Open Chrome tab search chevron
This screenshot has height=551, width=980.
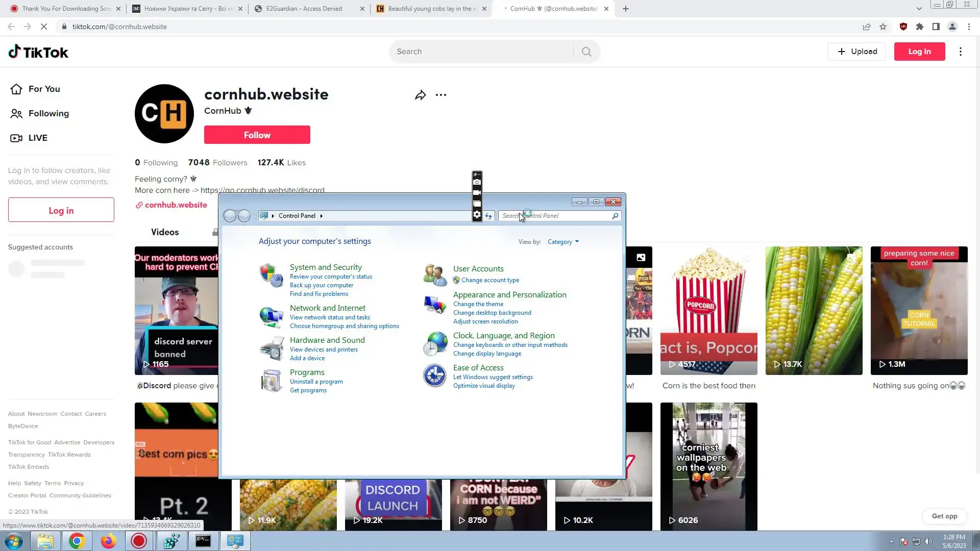(x=919, y=9)
